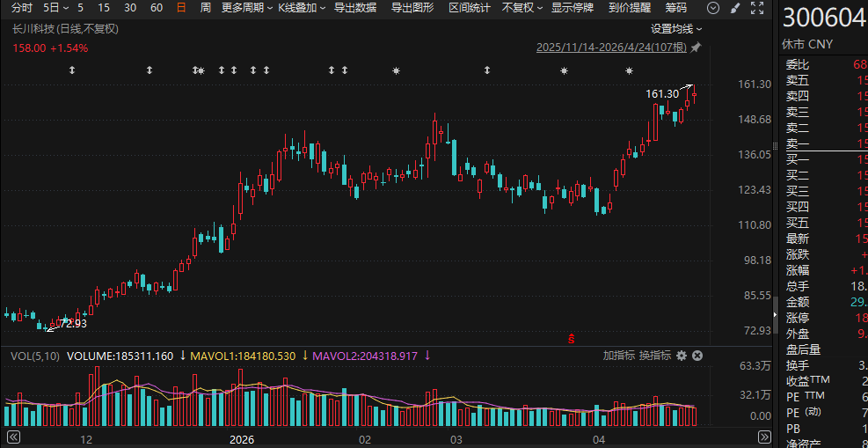Image resolution: width=868 pixels, height=448 pixels.
Task: Click the fullscreen expand icon
Action: (756, 8)
